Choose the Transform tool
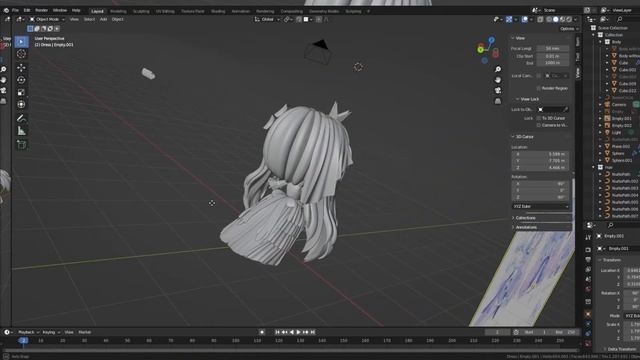The width and height of the screenshot is (640, 360). click(x=21, y=104)
